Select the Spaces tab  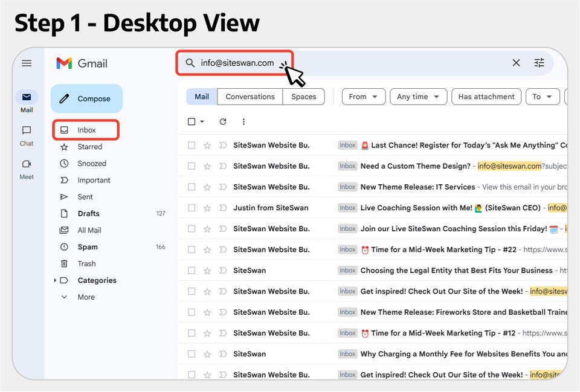[304, 97]
